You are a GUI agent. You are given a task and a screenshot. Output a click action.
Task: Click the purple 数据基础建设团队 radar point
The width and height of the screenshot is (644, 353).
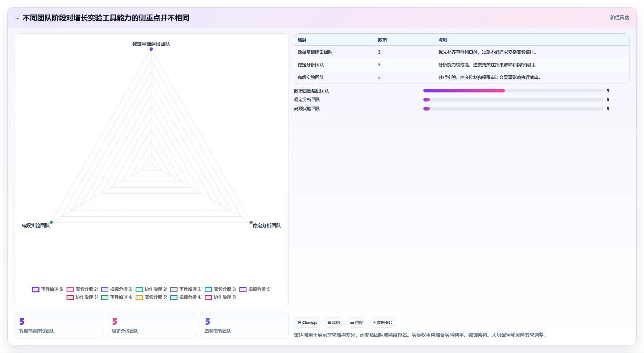click(151, 49)
